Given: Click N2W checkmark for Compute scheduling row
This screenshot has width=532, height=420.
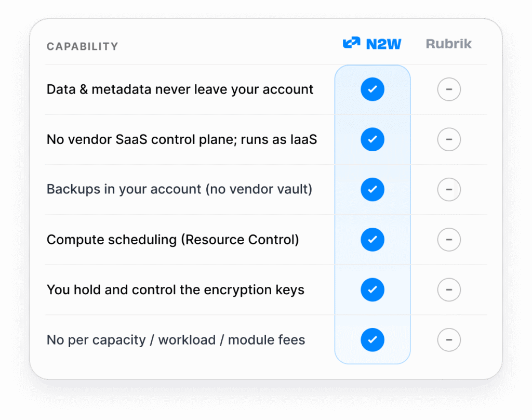Looking at the screenshot, I should click(372, 240).
